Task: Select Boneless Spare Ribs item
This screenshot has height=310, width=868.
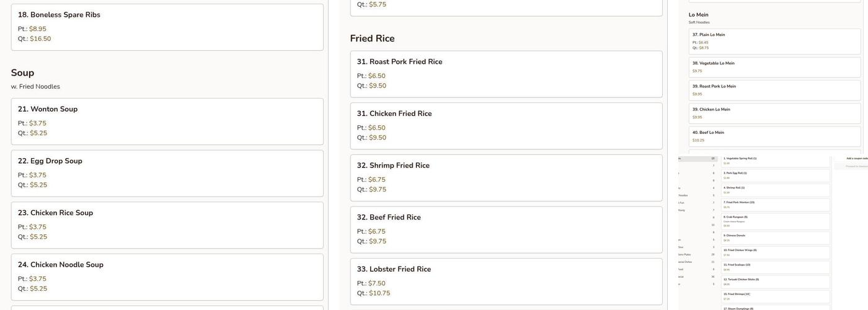Action: (167, 27)
